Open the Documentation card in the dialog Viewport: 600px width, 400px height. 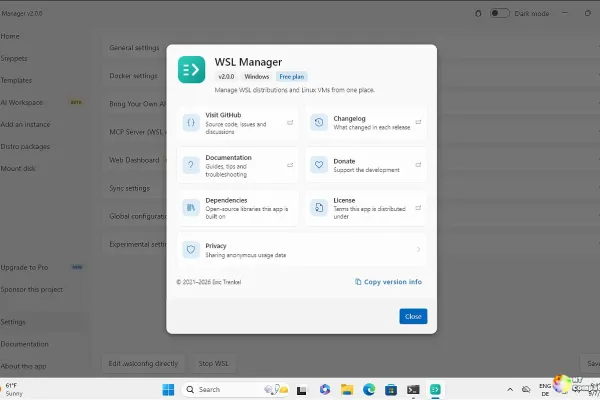[238, 165]
